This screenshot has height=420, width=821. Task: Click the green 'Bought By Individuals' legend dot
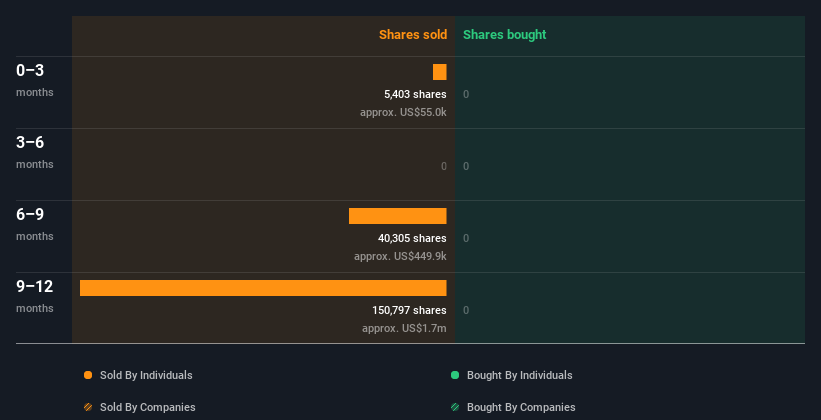tap(455, 375)
